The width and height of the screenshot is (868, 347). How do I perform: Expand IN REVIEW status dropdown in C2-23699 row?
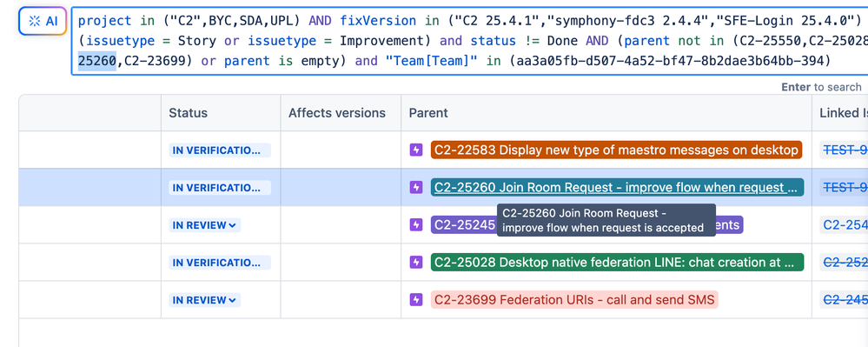point(205,300)
